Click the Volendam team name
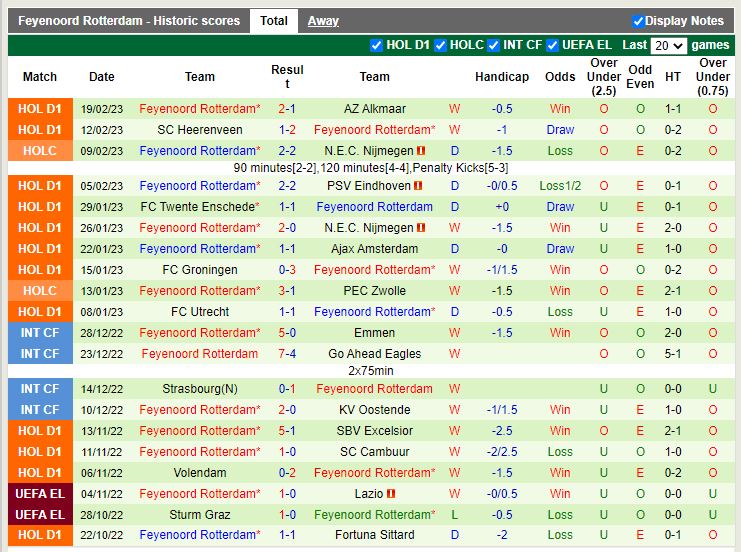This screenshot has width=741, height=552. [200, 473]
